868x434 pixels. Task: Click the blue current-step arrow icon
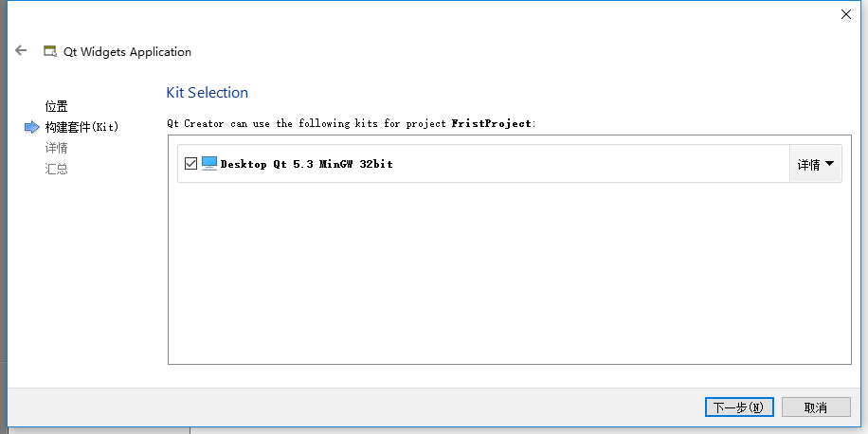click(x=31, y=127)
